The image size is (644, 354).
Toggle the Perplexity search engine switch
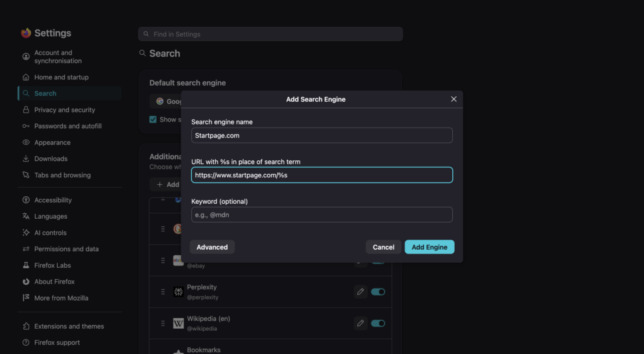point(378,292)
